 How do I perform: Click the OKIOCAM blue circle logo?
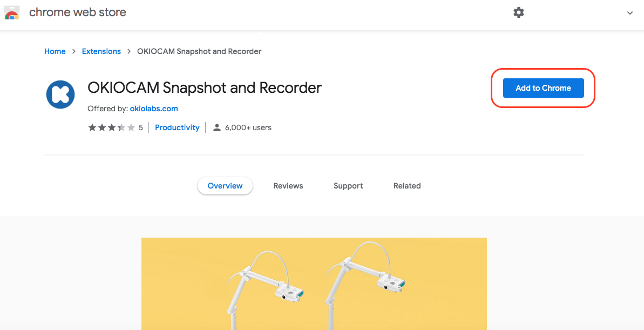pyautogui.click(x=60, y=95)
